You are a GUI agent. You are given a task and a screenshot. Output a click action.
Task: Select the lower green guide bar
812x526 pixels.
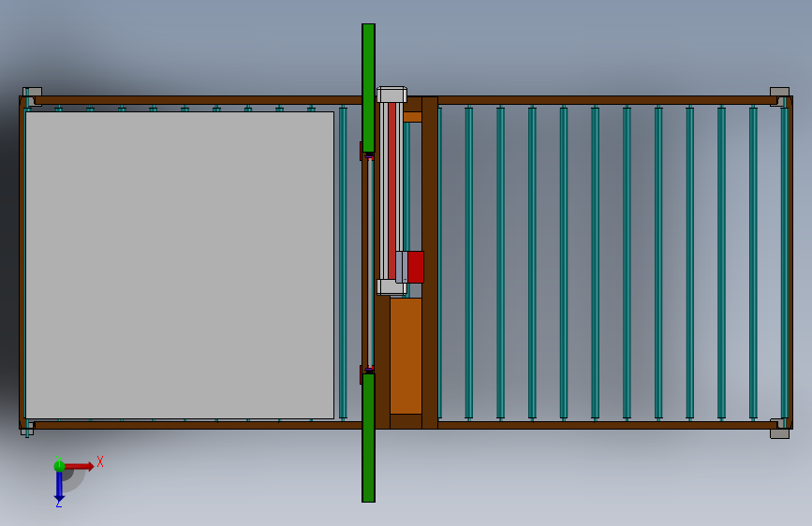(368, 437)
